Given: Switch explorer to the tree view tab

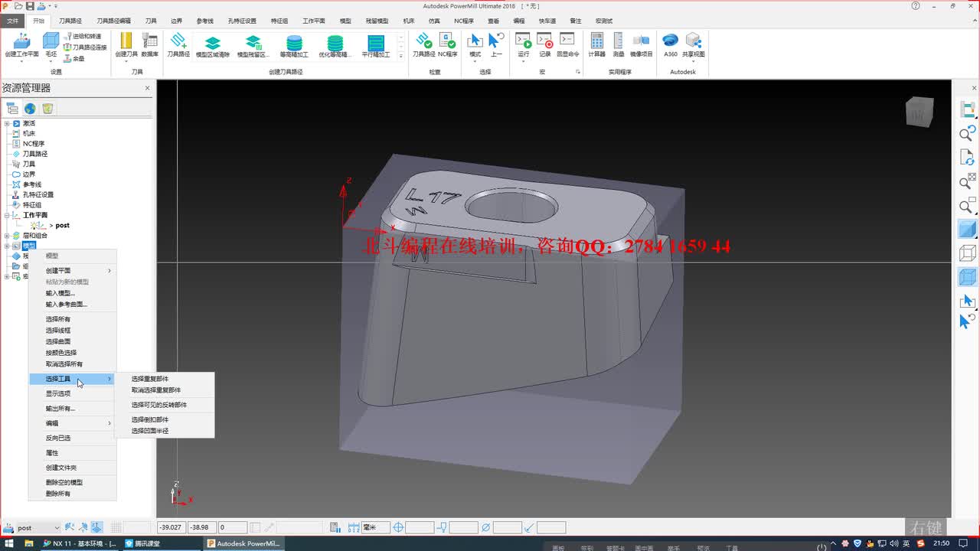Looking at the screenshot, I should (x=11, y=109).
